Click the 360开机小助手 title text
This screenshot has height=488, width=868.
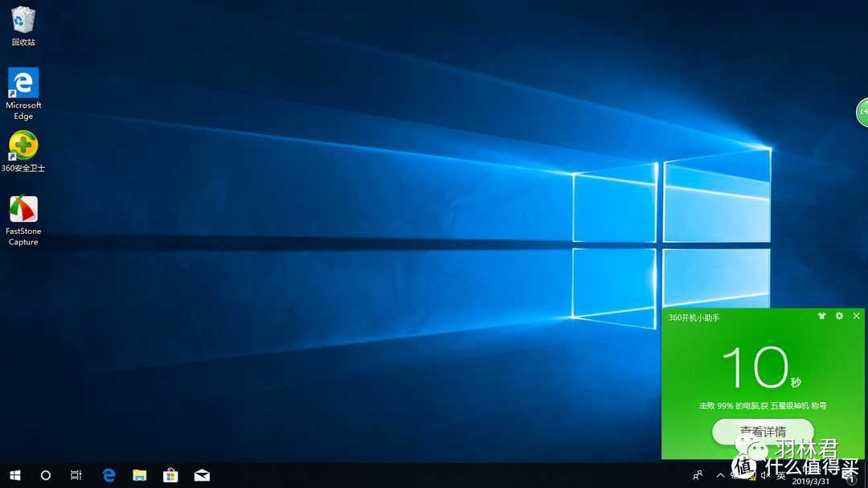click(694, 318)
